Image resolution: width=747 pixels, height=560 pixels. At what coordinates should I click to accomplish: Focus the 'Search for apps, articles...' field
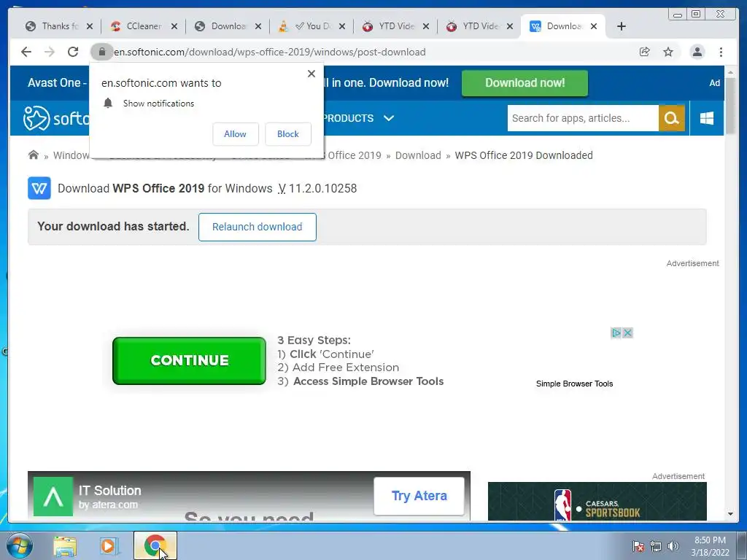(x=583, y=118)
